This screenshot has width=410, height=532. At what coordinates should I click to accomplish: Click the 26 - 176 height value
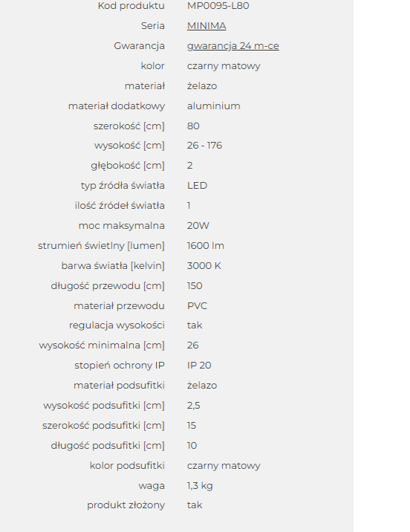(204, 146)
